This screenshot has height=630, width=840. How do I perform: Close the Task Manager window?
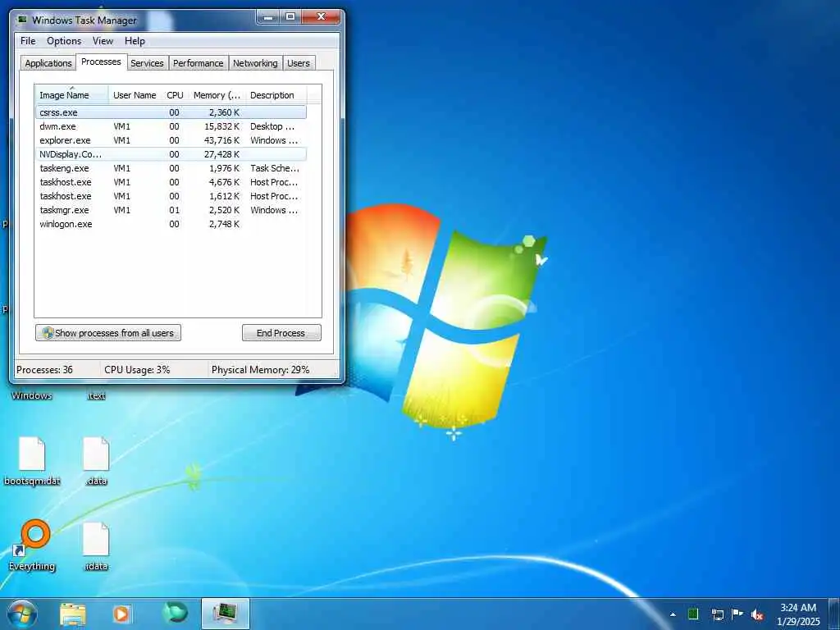(x=321, y=17)
